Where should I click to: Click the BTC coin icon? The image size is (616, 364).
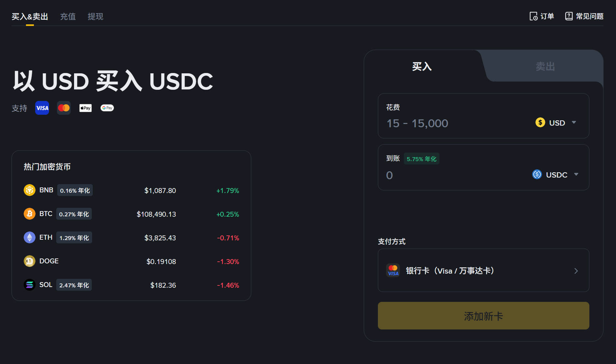pos(30,214)
